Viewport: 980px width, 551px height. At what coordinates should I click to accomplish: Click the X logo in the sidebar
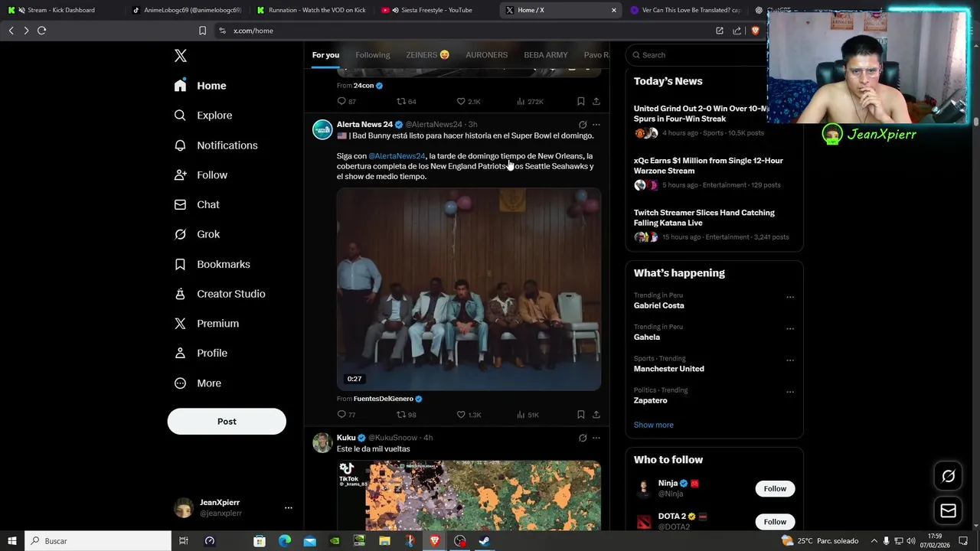[x=181, y=55]
